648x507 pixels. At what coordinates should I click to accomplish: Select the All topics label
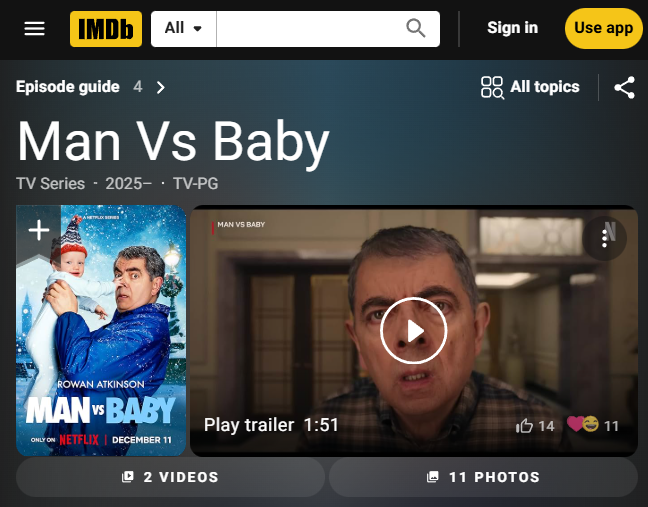point(545,87)
